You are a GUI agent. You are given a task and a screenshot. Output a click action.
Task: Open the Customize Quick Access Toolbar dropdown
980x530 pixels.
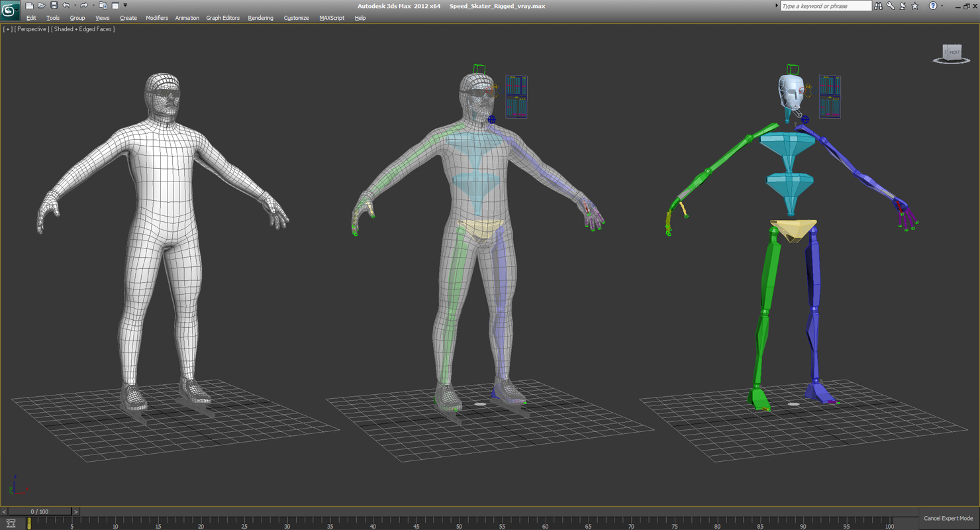125,6
